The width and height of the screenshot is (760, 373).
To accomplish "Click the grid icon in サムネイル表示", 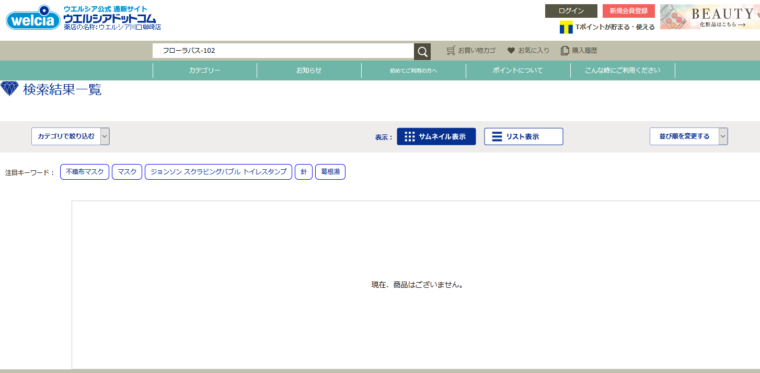I will click(x=410, y=137).
